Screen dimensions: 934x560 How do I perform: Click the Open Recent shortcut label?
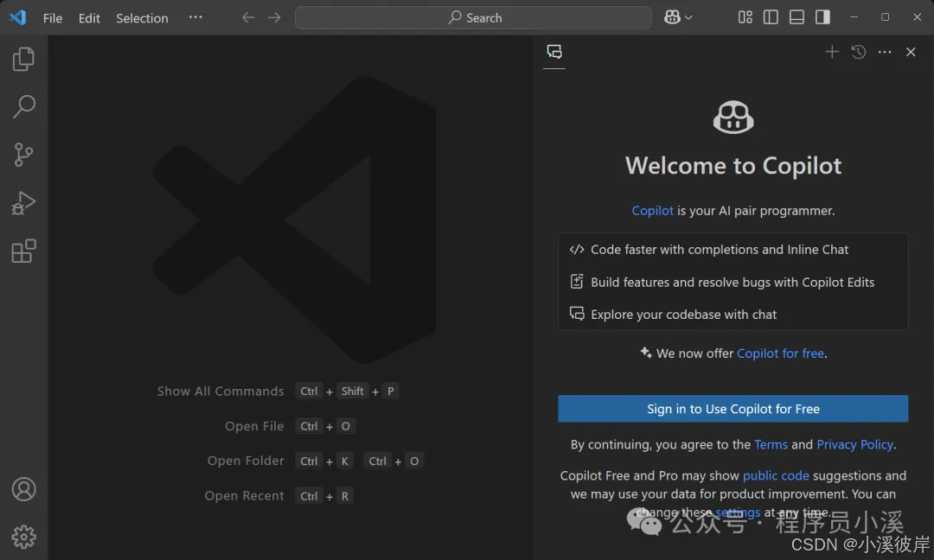(244, 496)
